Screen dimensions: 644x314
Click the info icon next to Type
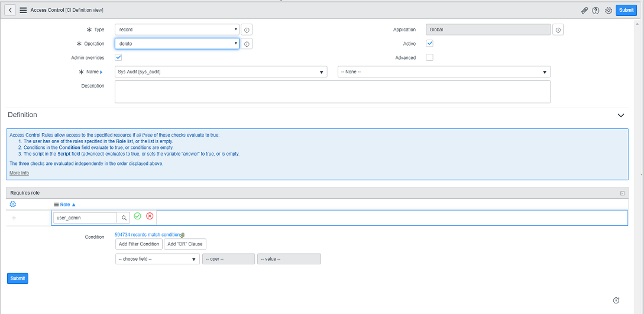(247, 30)
